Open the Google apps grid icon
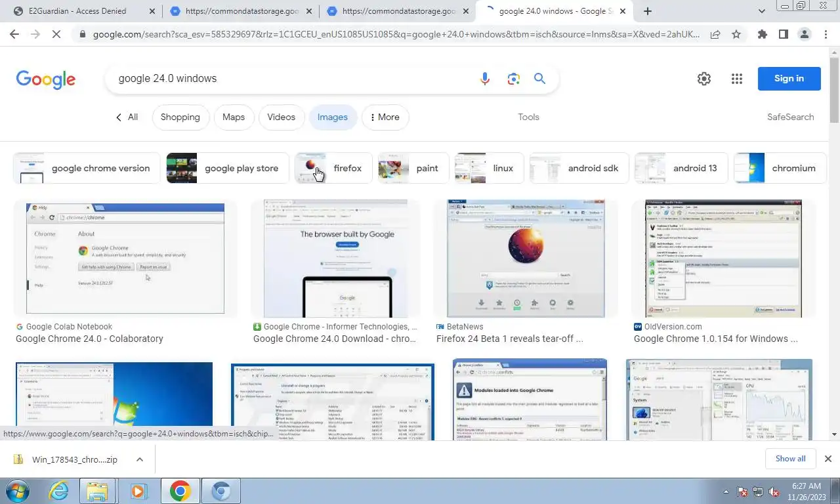The width and height of the screenshot is (840, 504). (x=737, y=79)
